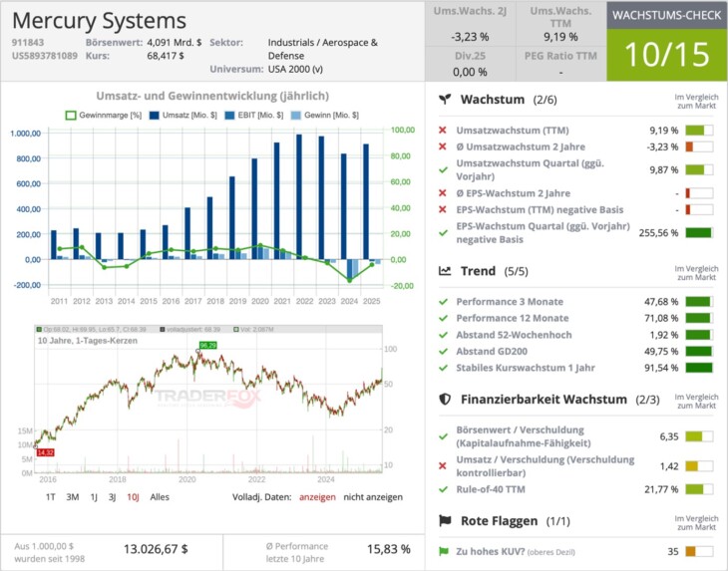Image resolution: width=728 pixels, height=571 pixels.
Task: Click the 2022 Umsatz bar in chart
Action: click(299, 196)
